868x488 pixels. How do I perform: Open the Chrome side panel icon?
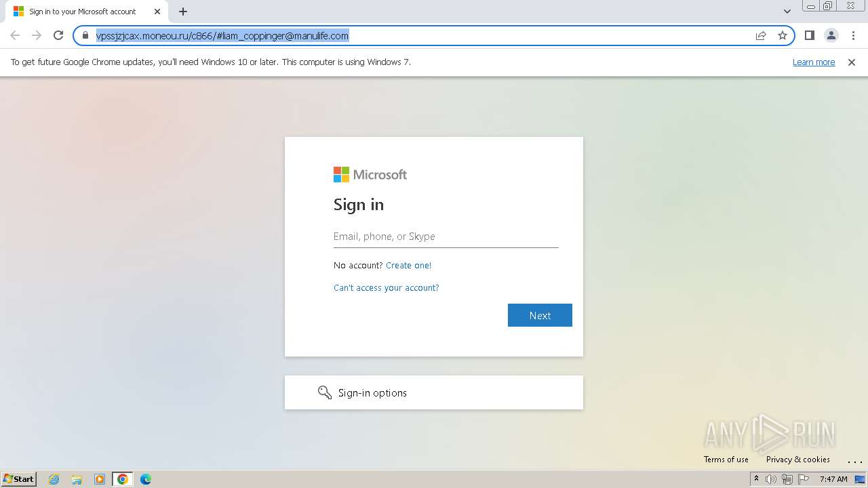pos(809,35)
